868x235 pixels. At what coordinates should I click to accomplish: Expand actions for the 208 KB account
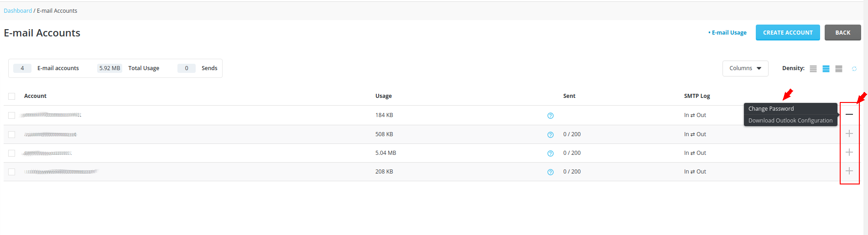tap(849, 171)
